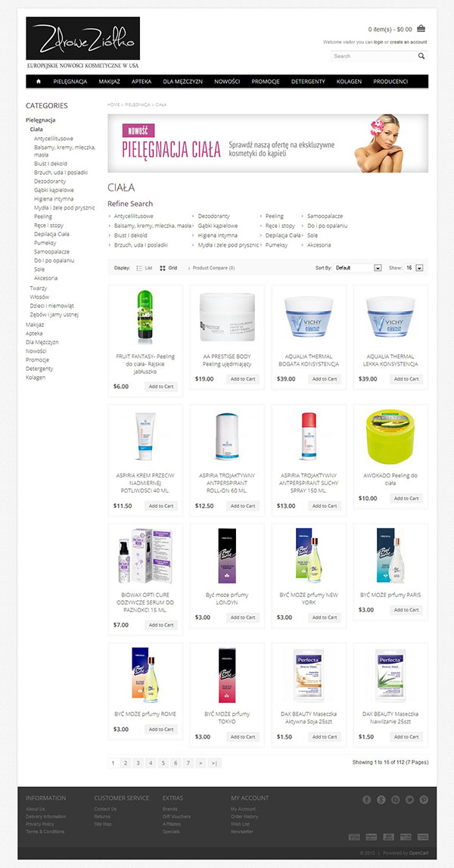Open the Sort By Default dropdown

pos(358,268)
